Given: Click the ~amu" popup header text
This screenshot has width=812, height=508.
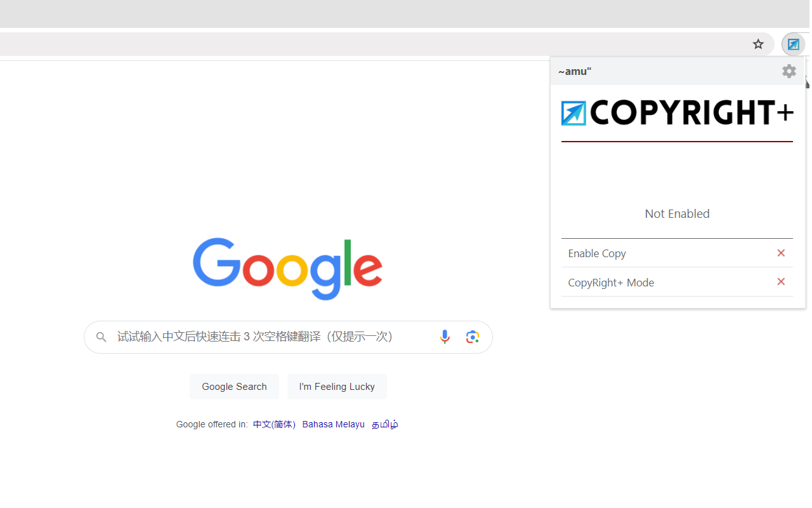Looking at the screenshot, I should click(x=575, y=71).
